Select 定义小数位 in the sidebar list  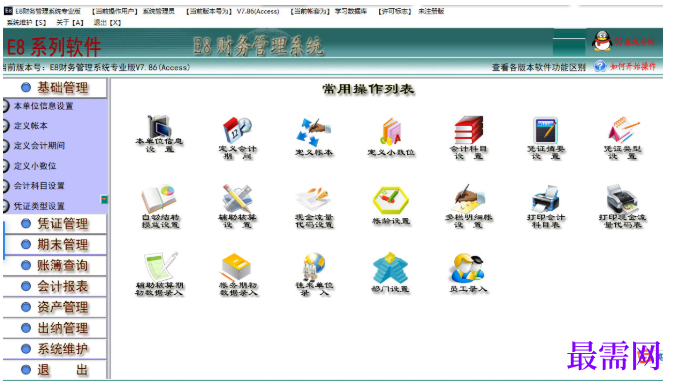tap(35, 166)
